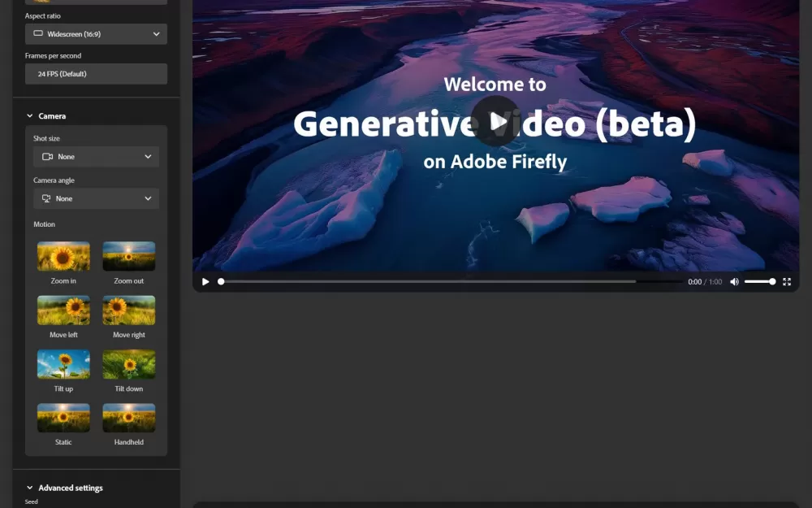Pick the Tilt up motion option
Image resolution: width=812 pixels, height=508 pixels.
(x=63, y=364)
